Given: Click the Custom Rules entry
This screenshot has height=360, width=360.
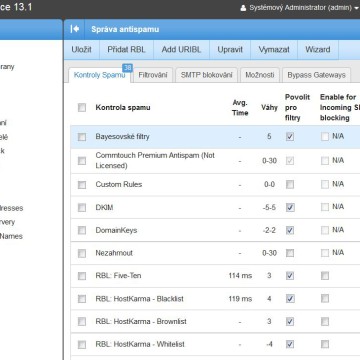Looking at the screenshot, I should (119, 184).
